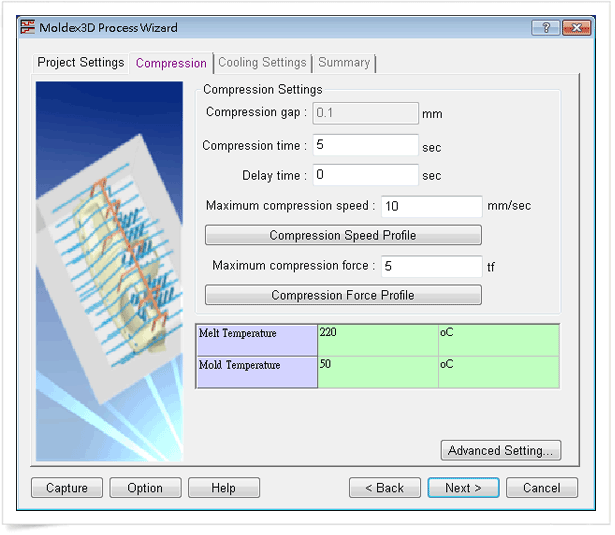
Task: Open Advanced Setting dialog
Action: (501, 450)
